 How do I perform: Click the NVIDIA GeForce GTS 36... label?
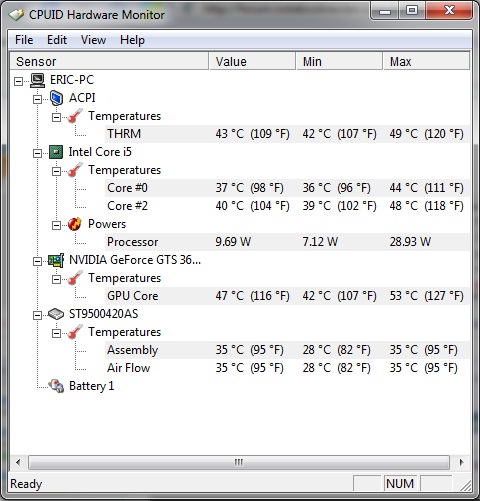click(135, 260)
